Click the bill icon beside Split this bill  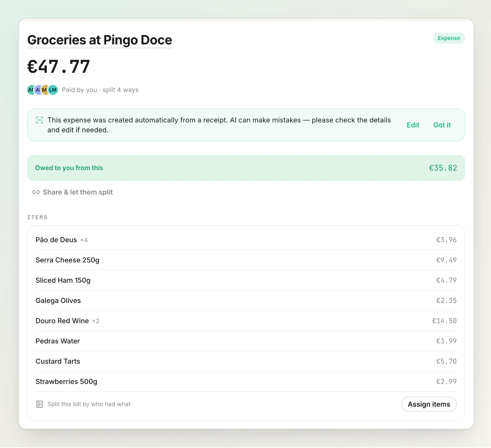click(39, 404)
